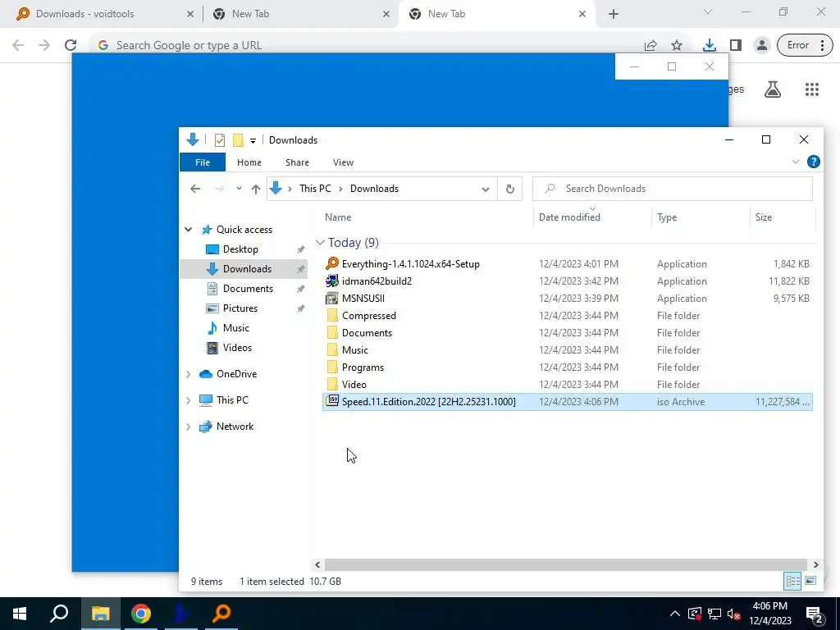Select the Documents folder in file list
This screenshot has width=840, height=630.
367,333
